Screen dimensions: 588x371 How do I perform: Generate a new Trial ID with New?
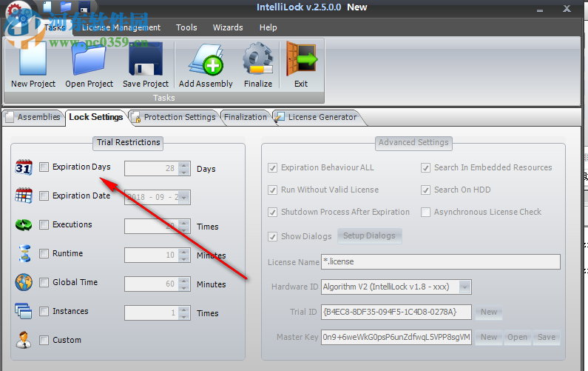point(489,312)
